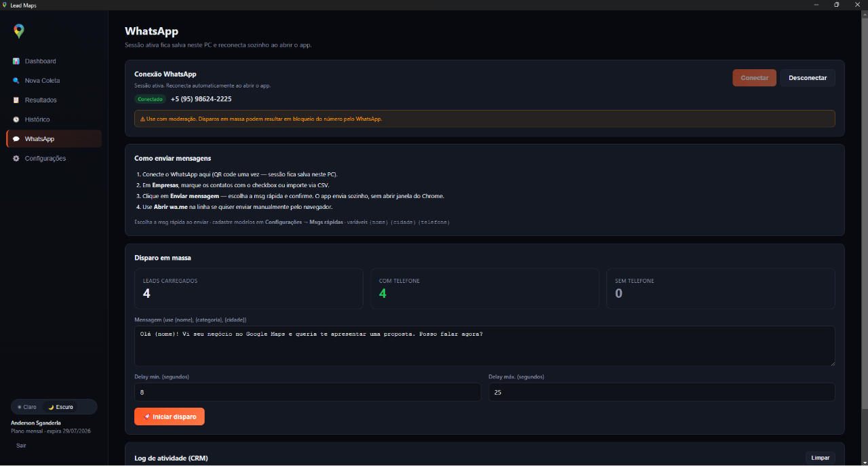This screenshot has height=466, width=868.
Task: Click the warning triangle in moderation alert
Action: click(x=142, y=119)
